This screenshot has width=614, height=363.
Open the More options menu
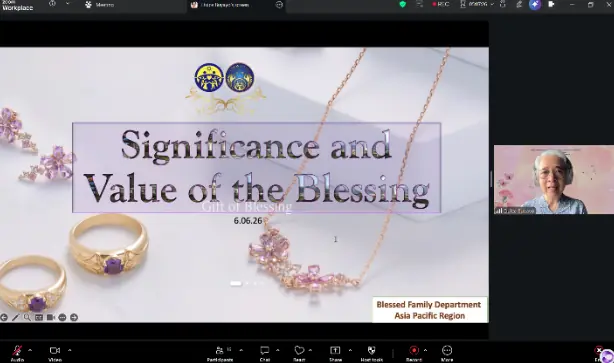[447, 352]
